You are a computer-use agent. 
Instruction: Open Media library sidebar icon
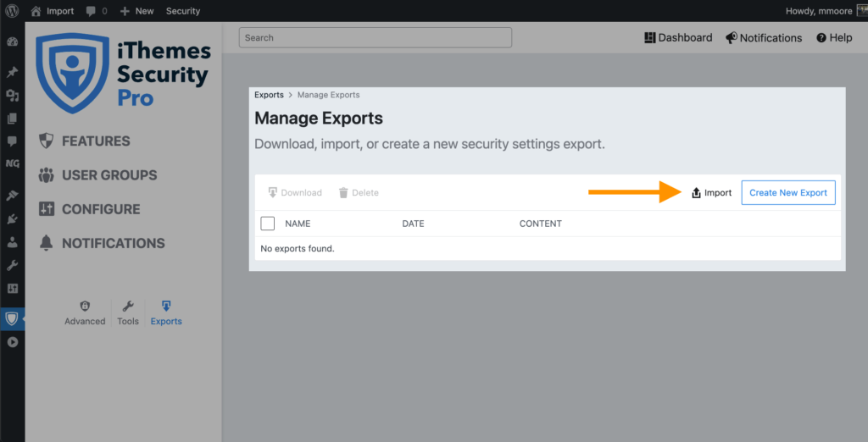pyautogui.click(x=12, y=96)
